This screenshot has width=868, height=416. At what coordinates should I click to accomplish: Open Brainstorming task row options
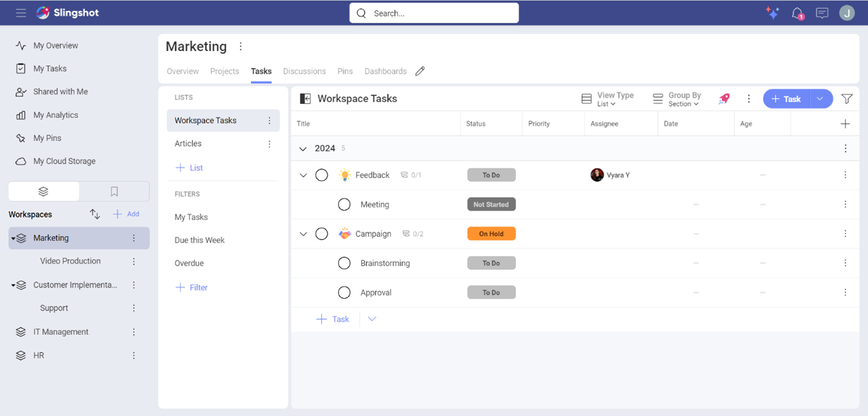846,263
